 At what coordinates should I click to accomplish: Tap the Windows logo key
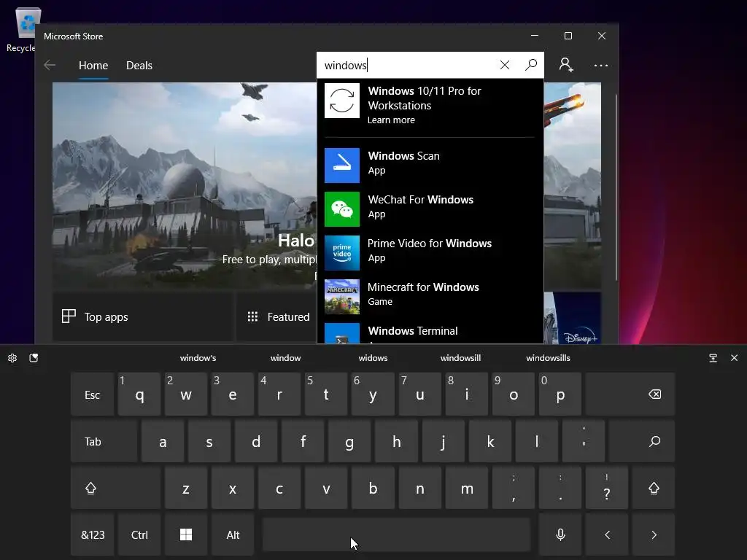[186, 534]
